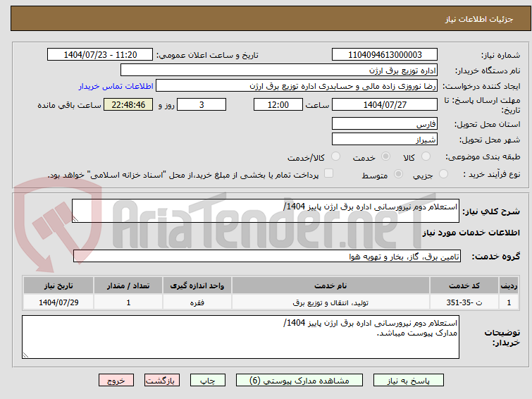Open اطلاعات تماس خریدار link

(x=116, y=86)
